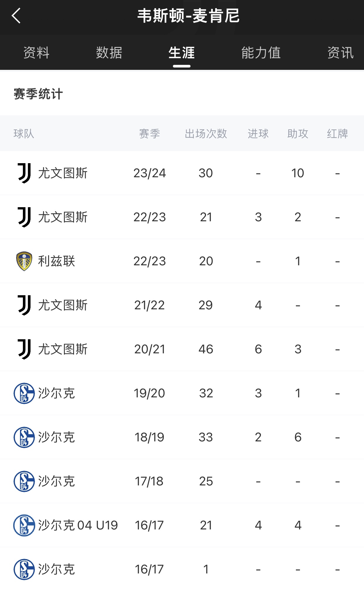Tap Schalke logo in the 19/20 row

tap(24, 393)
